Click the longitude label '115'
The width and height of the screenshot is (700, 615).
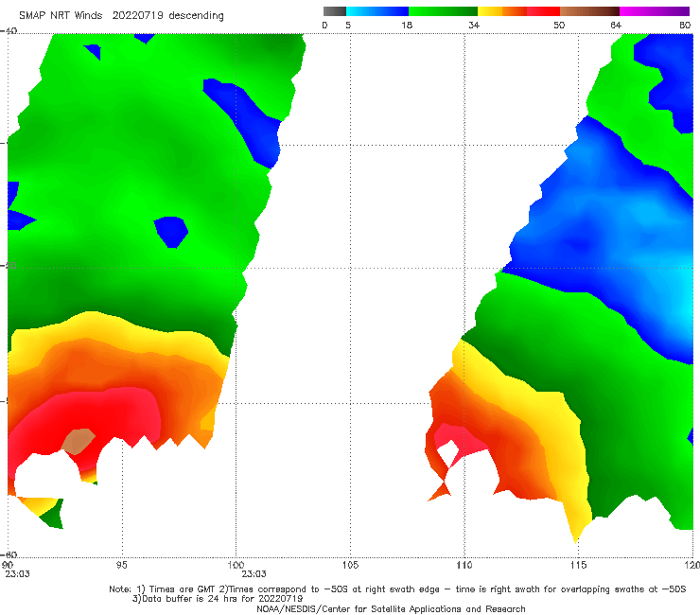[x=579, y=566]
